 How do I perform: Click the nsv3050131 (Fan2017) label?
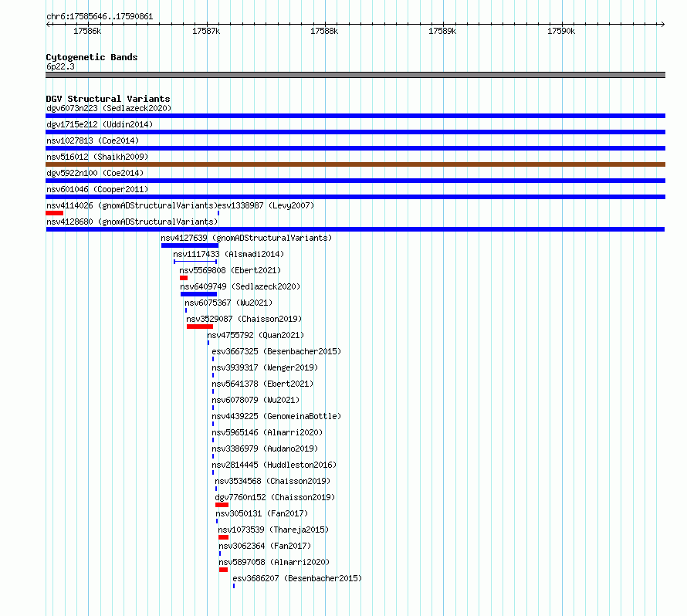[262, 513]
